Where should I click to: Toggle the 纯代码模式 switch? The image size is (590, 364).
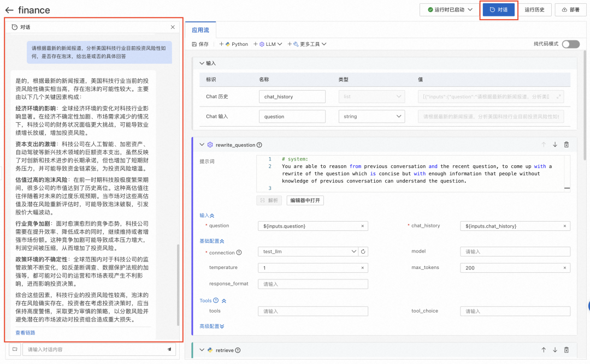point(570,44)
